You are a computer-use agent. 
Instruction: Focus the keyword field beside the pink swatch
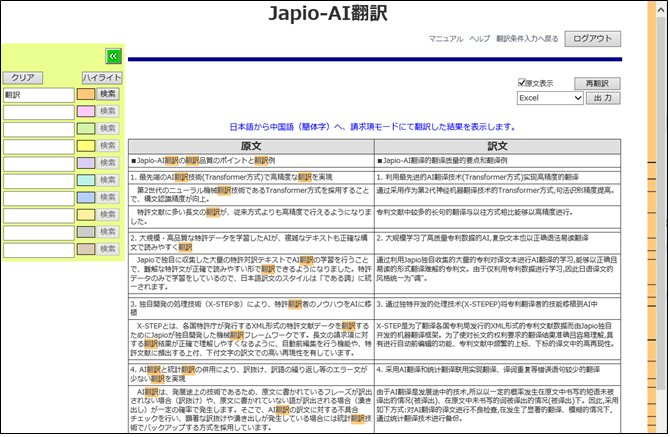[39, 112]
